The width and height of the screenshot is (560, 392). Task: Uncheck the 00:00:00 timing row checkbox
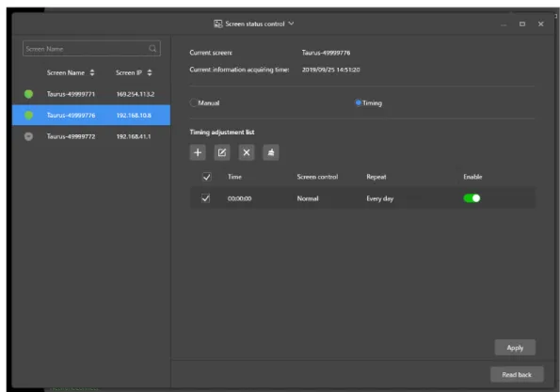206,198
